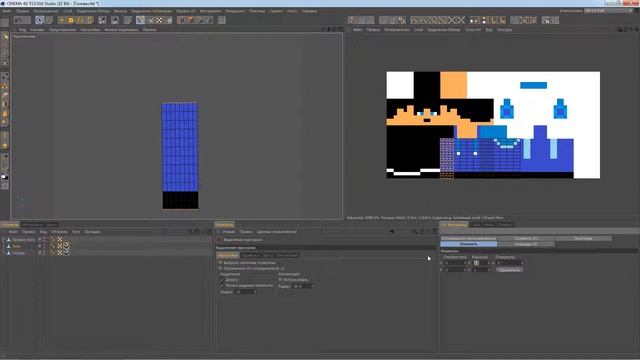Image resolution: width=640 pixels, height=360 pixels.
Task: Open the Файл menu in main menu bar
Action: (x=7, y=11)
